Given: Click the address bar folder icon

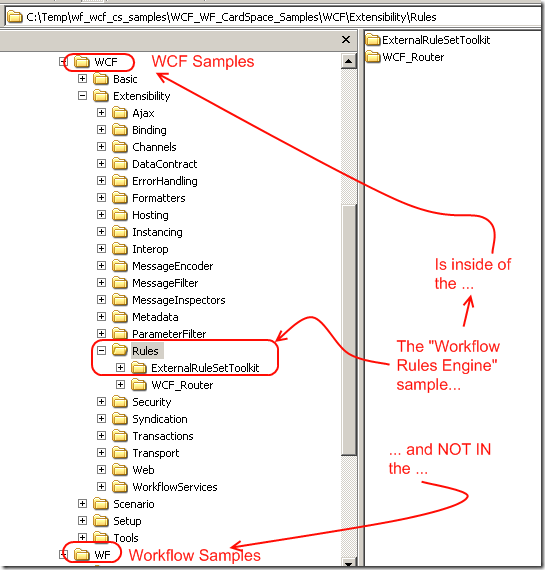Looking at the screenshot, I should (x=15, y=17).
